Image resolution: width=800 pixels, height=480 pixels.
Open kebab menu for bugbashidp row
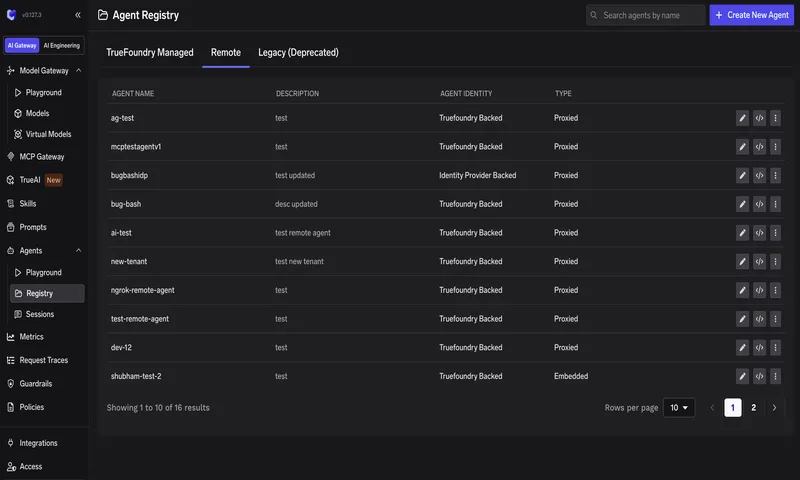click(x=776, y=175)
